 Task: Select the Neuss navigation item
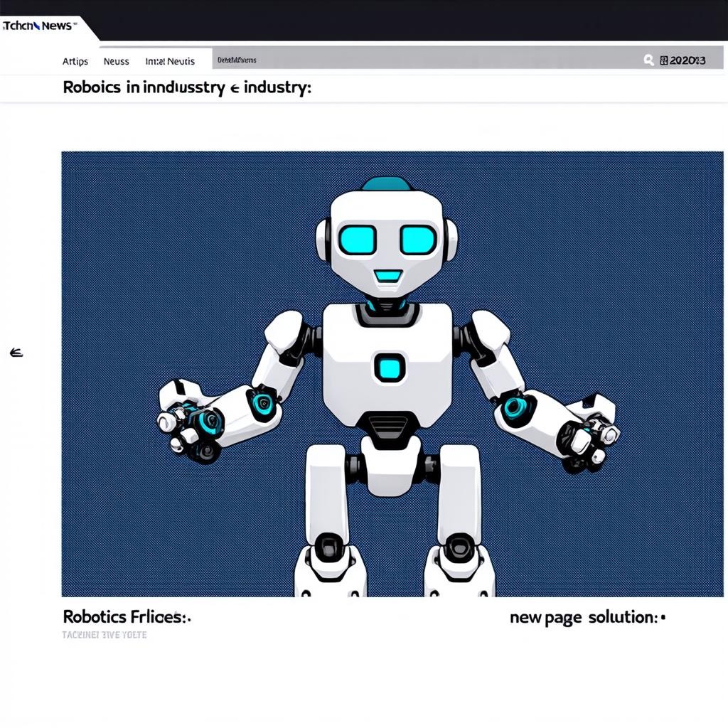[x=117, y=61]
